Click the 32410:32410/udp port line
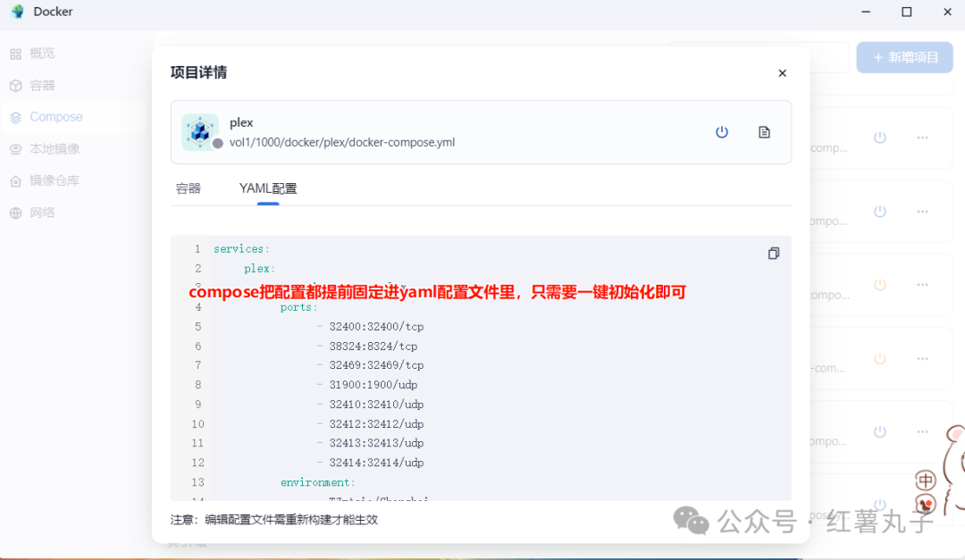This screenshot has width=965, height=560. pyautogui.click(x=376, y=405)
